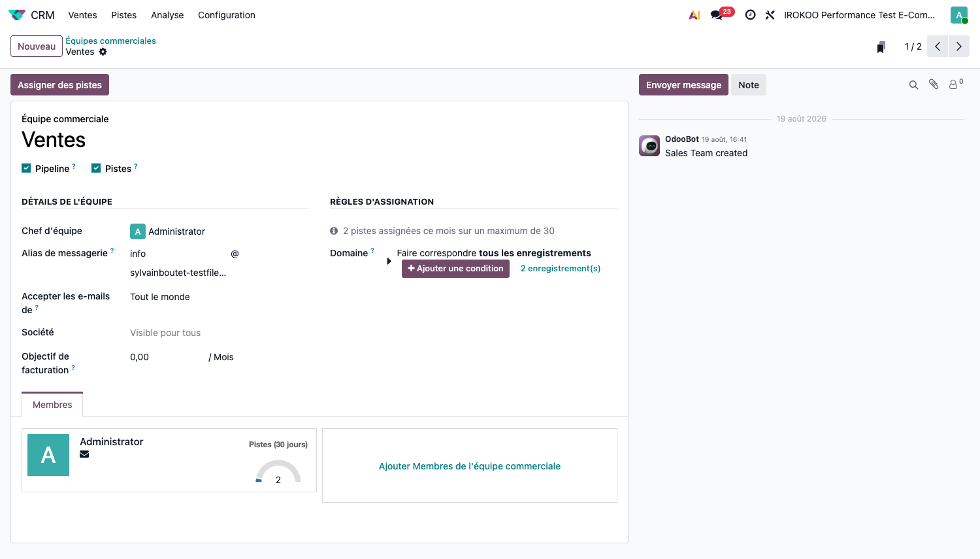Click the Nouveau button
This screenshot has height=559, width=980.
[x=37, y=46]
